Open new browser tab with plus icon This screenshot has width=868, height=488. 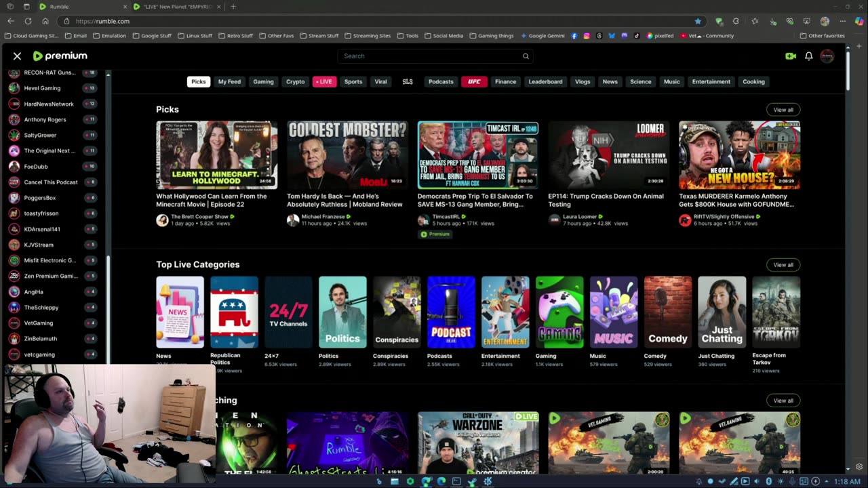(233, 7)
